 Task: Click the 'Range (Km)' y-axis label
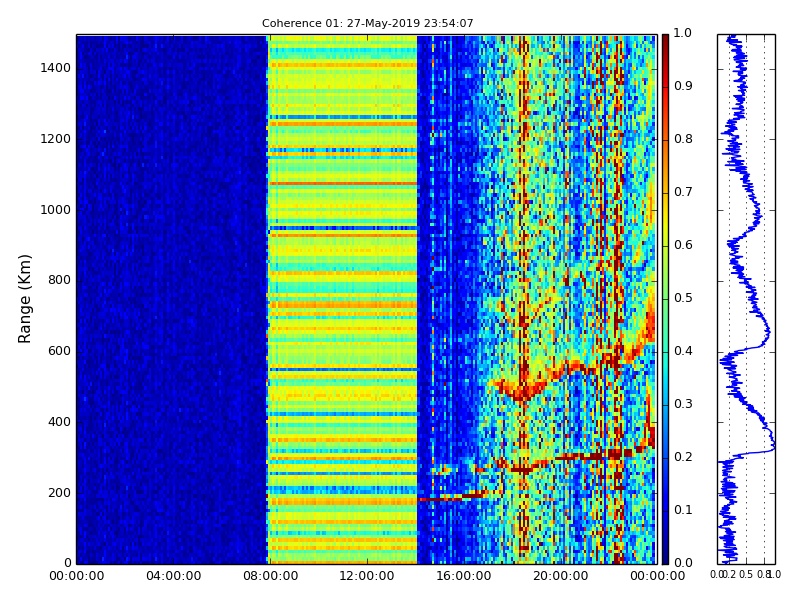24,299
